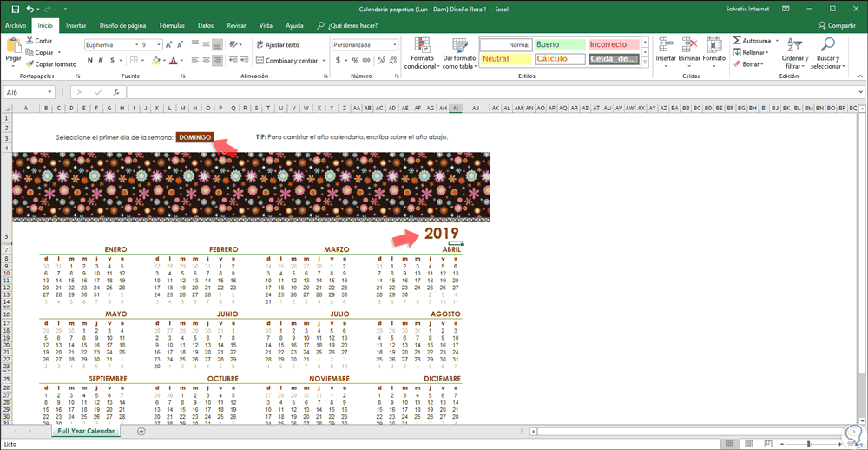Switch to the Datos tab
This screenshot has height=450, width=868.
[206, 25]
